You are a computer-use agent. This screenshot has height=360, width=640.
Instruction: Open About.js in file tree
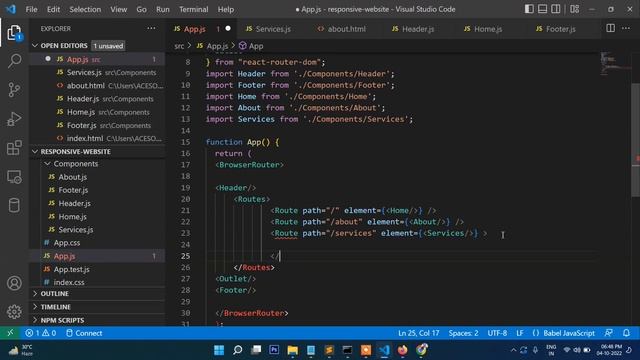pos(72,177)
